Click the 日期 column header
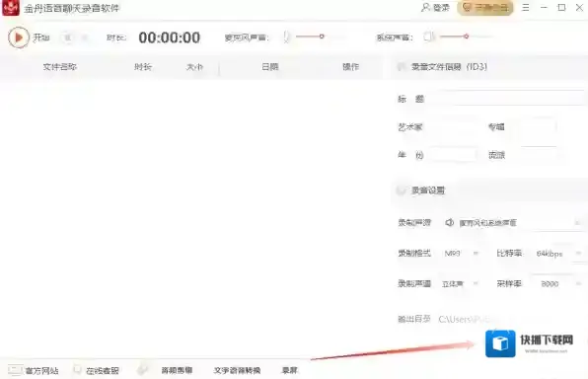The height and width of the screenshot is (379, 588). click(x=270, y=67)
